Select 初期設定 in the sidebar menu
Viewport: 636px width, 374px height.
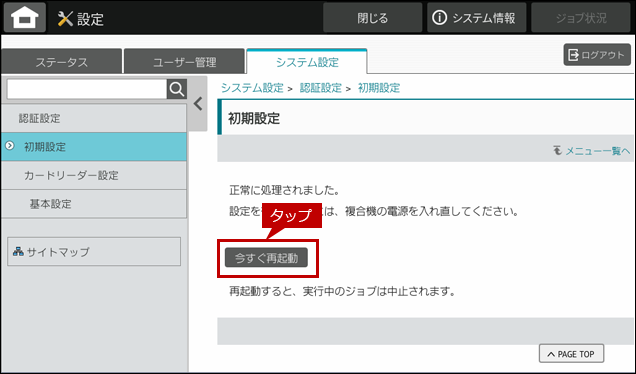coord(94,146)
